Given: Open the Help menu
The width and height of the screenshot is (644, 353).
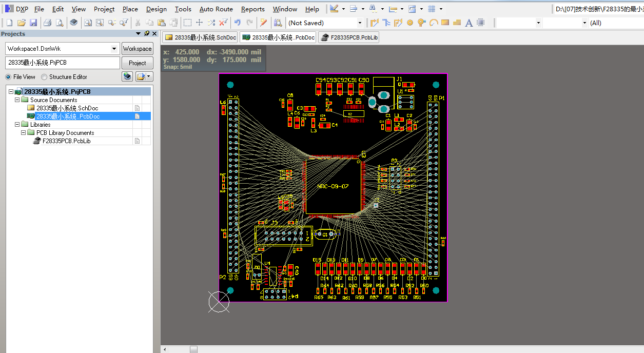Looking at the screenshot, I should point(312,9).
